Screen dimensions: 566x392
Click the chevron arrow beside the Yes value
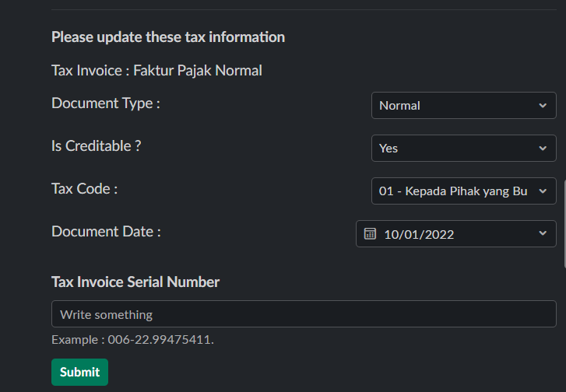[543, 149]
